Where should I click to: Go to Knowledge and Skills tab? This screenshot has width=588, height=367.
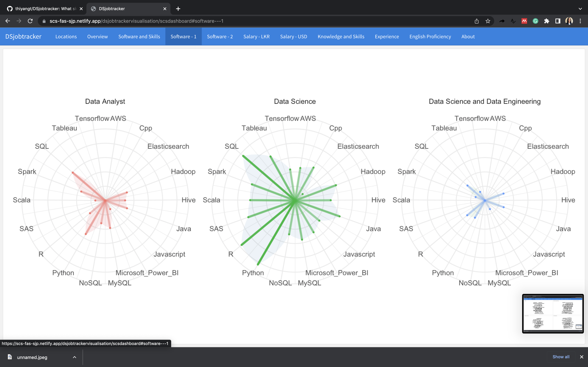(x=341, y=36)
